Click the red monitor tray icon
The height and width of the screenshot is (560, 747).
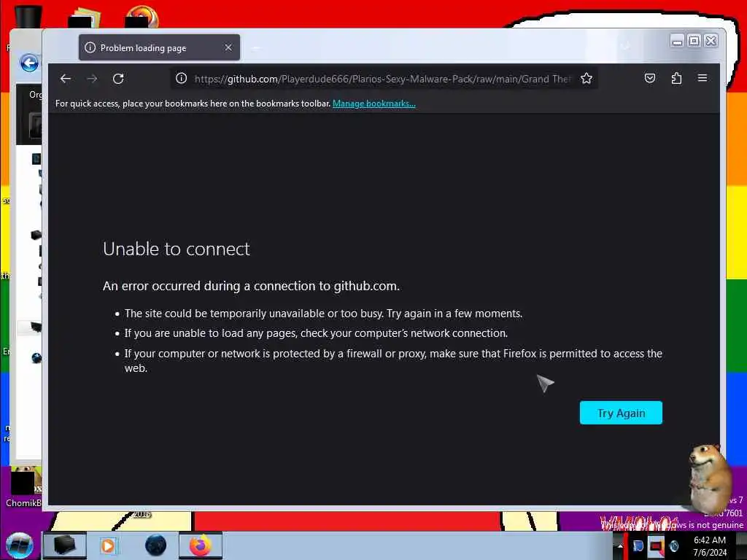click(x=656, y=545)
